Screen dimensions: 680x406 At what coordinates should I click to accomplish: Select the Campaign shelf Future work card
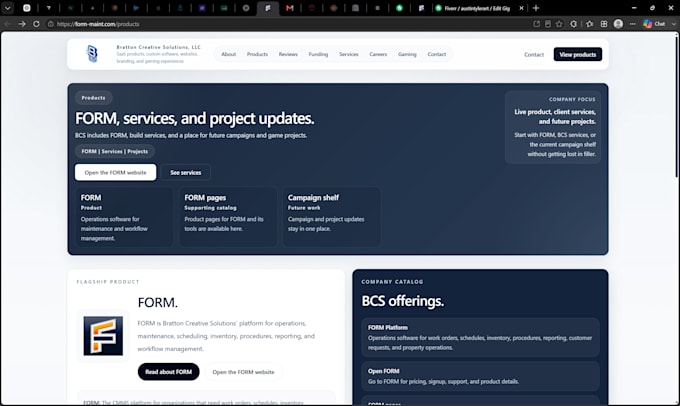[332, 217]
